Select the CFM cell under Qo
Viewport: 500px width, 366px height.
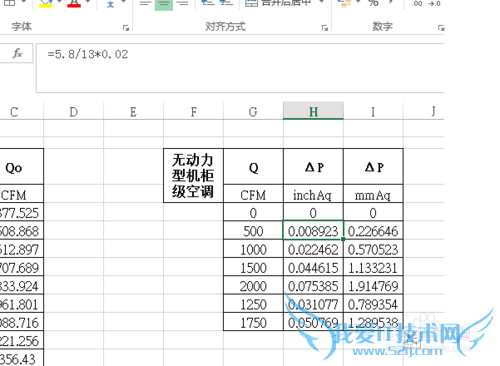22,193
